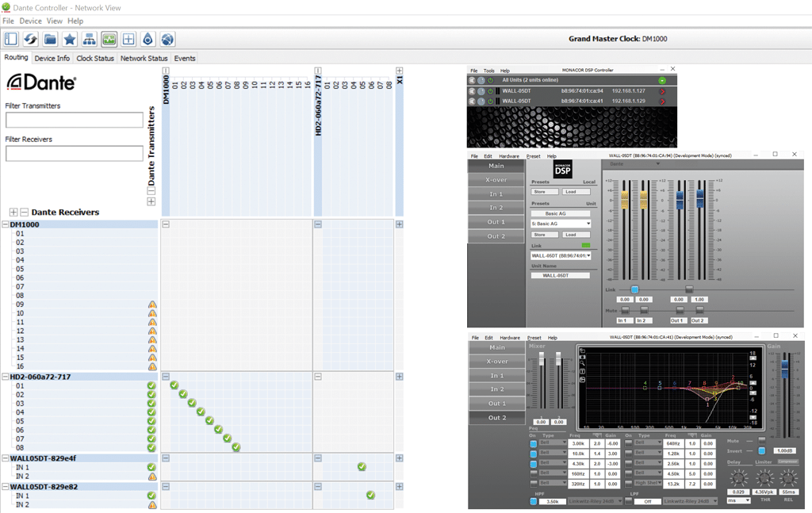The width and height of the screenshot is (812, 513).
Task: Open the ms delay unit dropdown
Action: pos(739,500)
